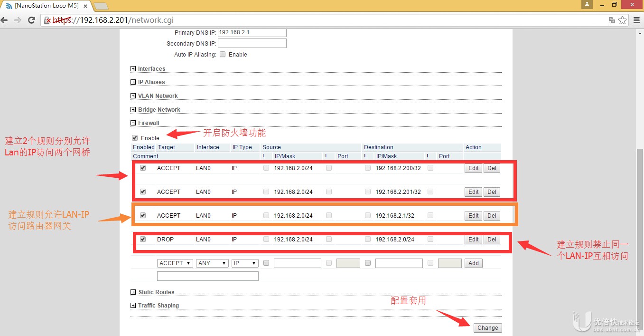Go forward with the browser forward arrow

tap(18, 20)
